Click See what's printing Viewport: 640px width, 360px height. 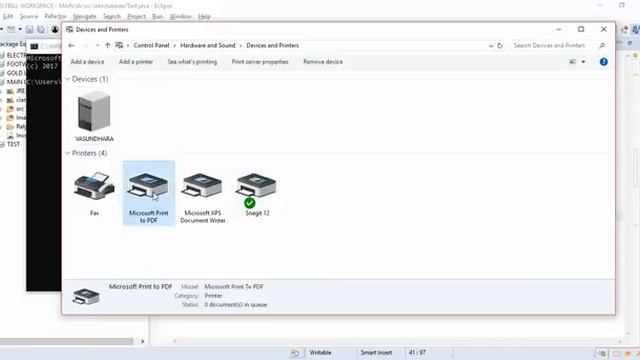[x=192, y=62]
